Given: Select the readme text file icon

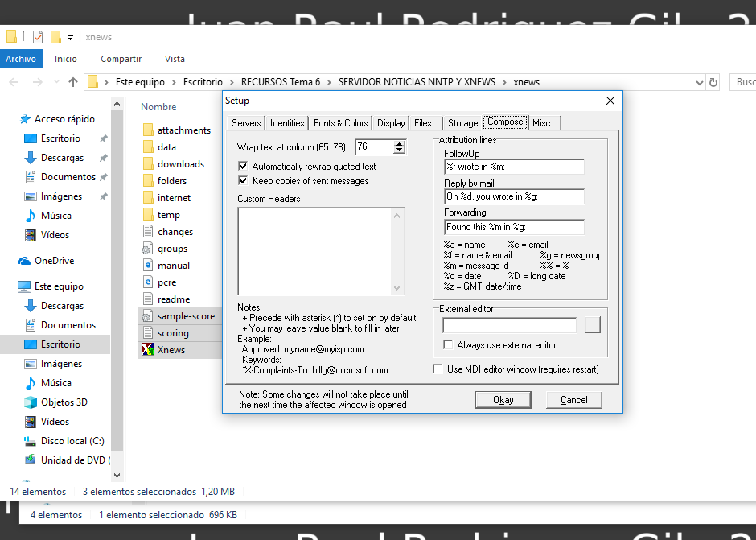Looking at the screenshot, I should point(147,299).
